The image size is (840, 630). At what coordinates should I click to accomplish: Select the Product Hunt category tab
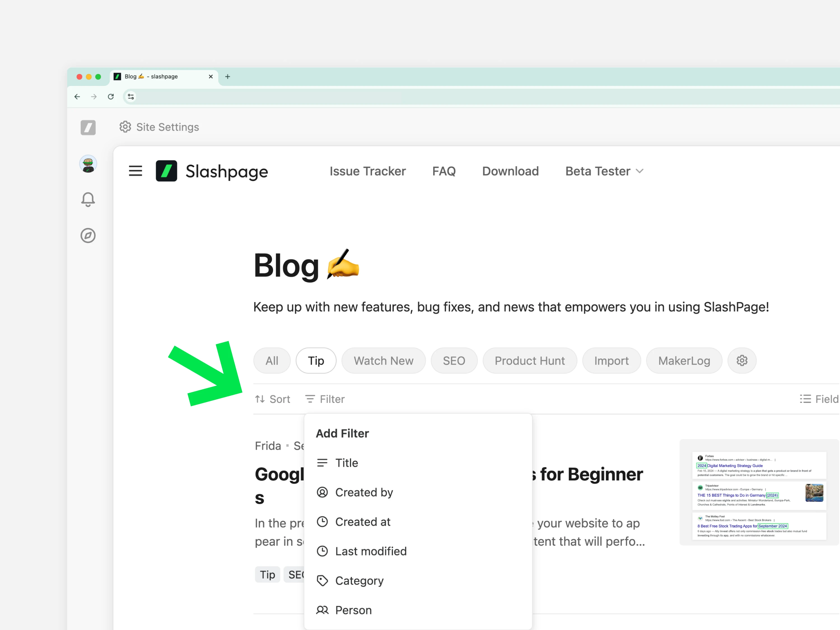[530, 360]
